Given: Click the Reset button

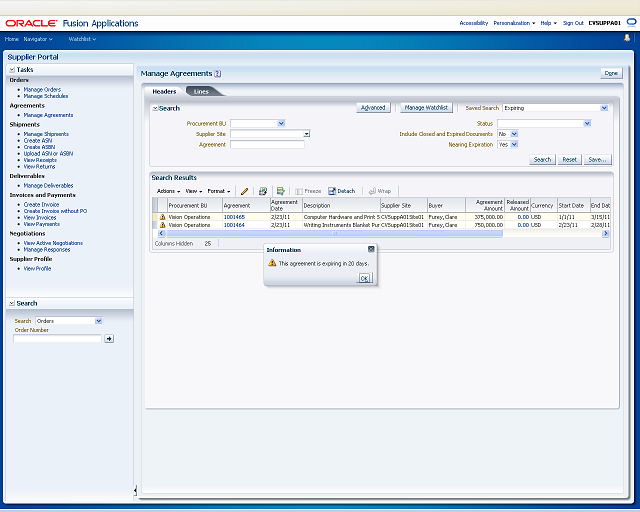Looking at the screenshot, I should 569,160.
